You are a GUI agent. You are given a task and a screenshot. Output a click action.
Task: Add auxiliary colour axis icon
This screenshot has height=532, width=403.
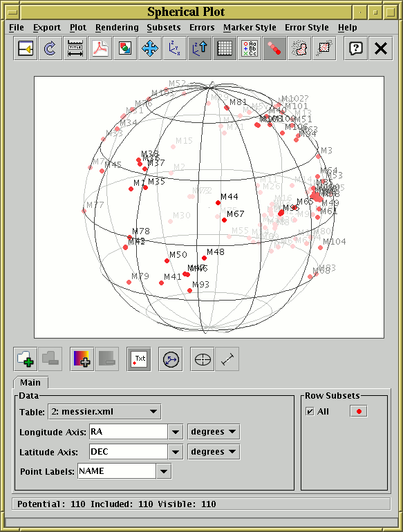click(x=82, y=359)
